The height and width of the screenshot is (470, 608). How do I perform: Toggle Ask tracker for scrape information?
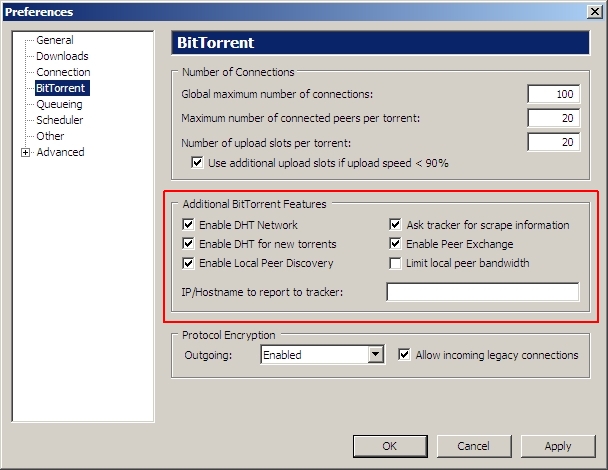(x=396, y=225)
